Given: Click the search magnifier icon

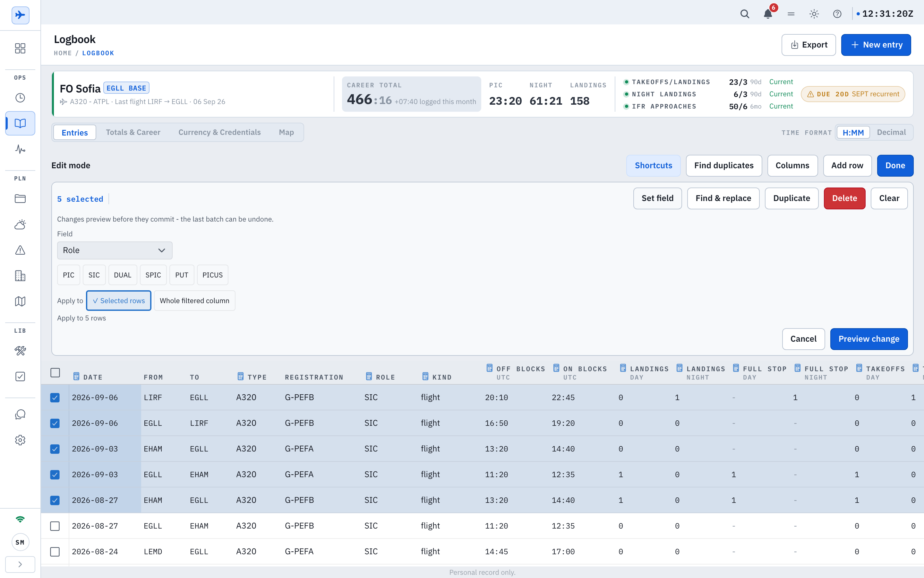Looking at the screenshot, I should click(x=745, y=14).
